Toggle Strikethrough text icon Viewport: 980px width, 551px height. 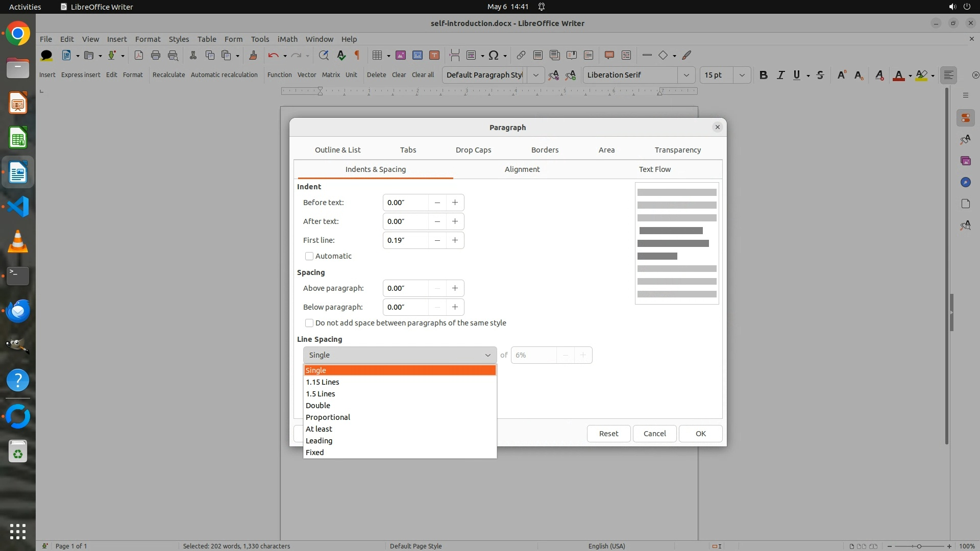coord(820,75)
